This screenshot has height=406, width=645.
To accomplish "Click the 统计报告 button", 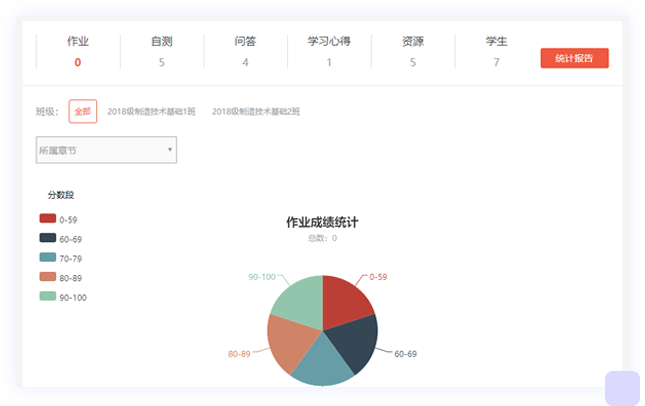I will [574, 58].
